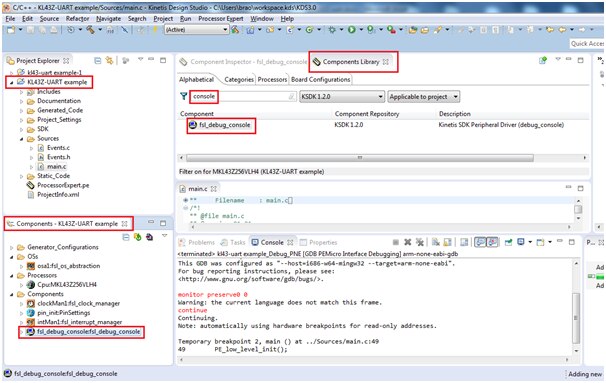The width and height of the screenshot is (606, 383).
Task: Click Collapse All in Project Explorer
Action: tap(98, 60)
